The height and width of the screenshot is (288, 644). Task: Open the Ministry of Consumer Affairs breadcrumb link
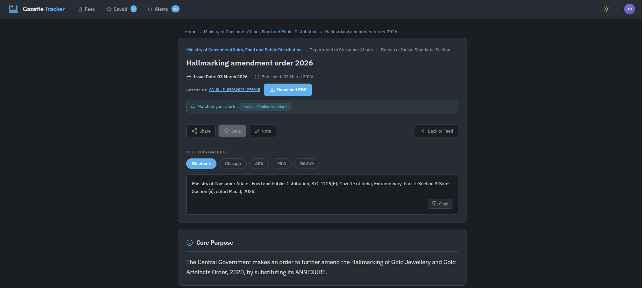tap(260, 32)
